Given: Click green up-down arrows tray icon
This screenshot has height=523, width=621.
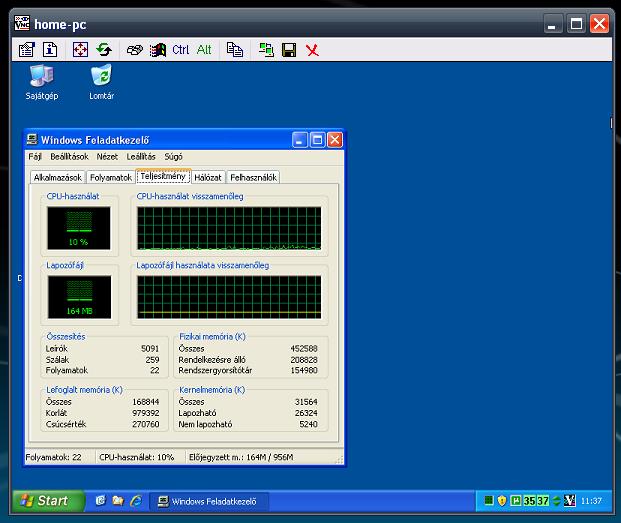Looking at the screenshot, I should pyautogui.click(x=556, y=501).
